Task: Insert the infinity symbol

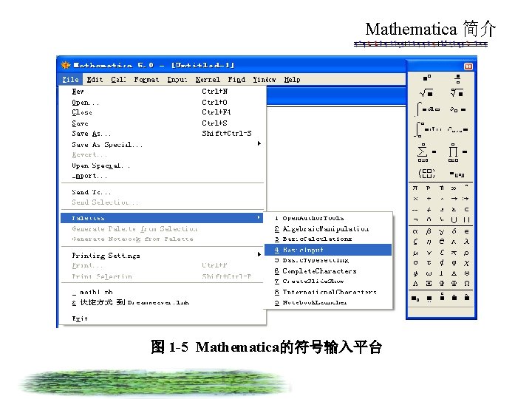Action: (454, 188)
